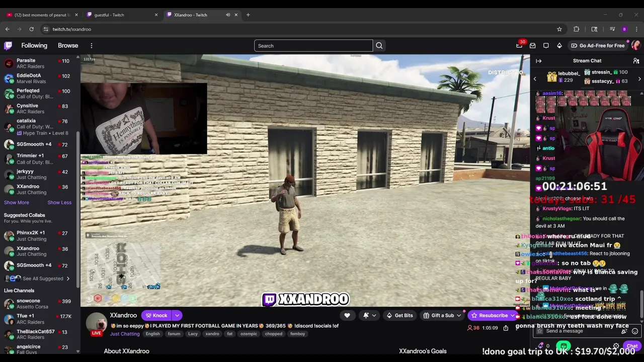644x362 pixels.
Task: Show previous gift leaderboard with left arrow
Action: coord(535,79)
